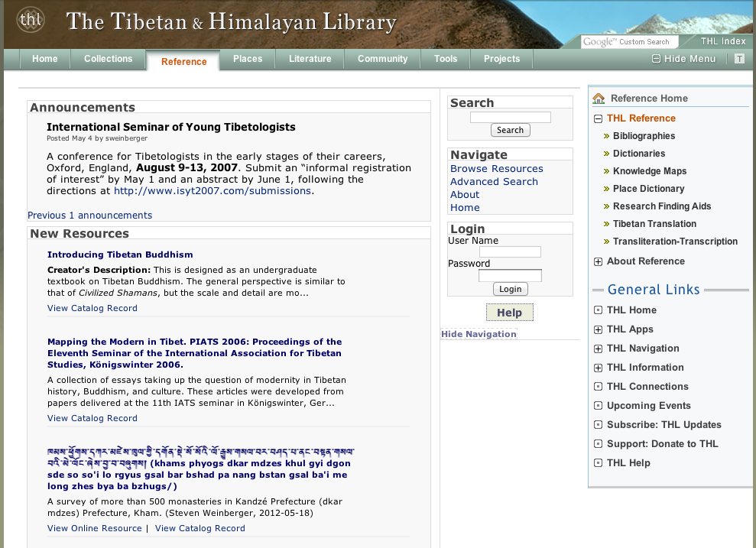Click the User Name input field
The width and height of the screenshot is (756, 548).
click(x=510, y=251)
